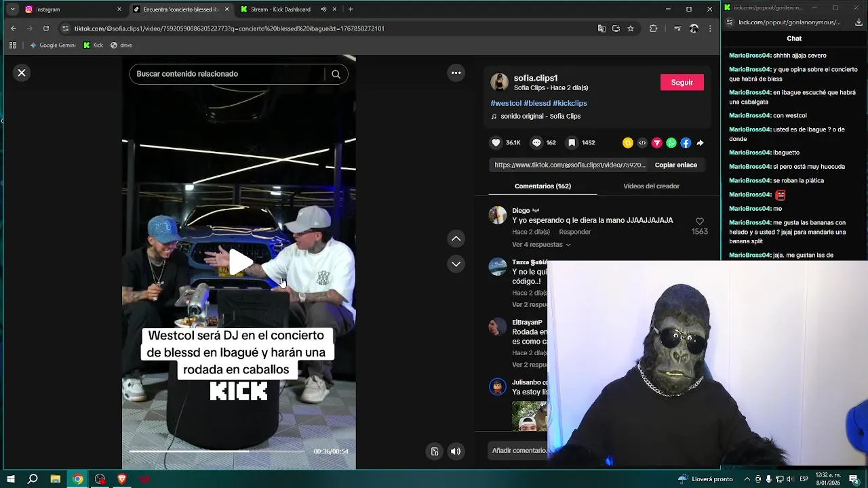Close the TikTok video viewer with X
The image size is (868, 488).
tap(22, 73)
